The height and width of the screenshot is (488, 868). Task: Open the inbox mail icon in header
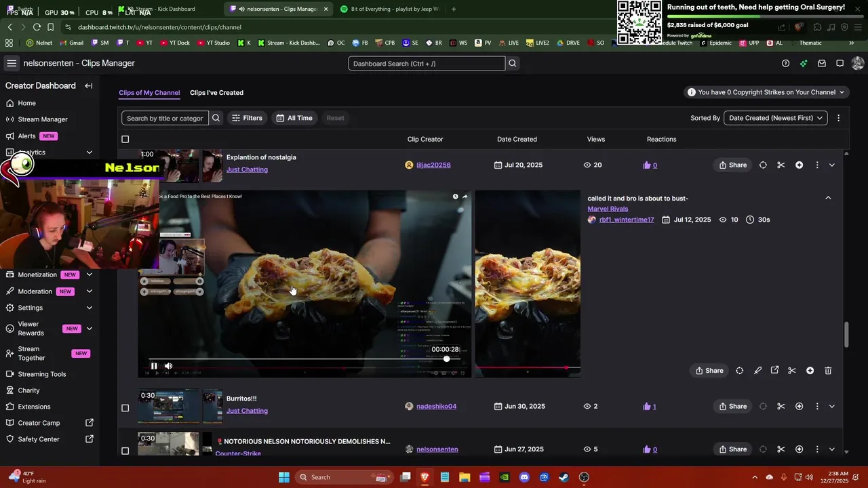[x=822, y=63]
